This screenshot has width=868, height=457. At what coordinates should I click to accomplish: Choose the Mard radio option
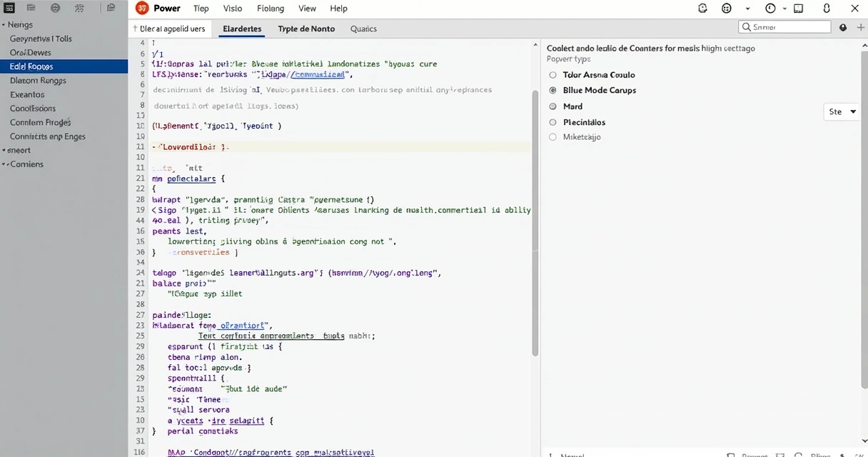click(552, 106)
